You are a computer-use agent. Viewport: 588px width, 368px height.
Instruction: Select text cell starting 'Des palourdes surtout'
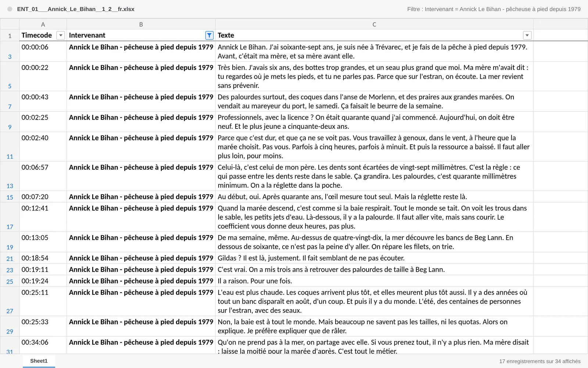click(x=374, y=101)
